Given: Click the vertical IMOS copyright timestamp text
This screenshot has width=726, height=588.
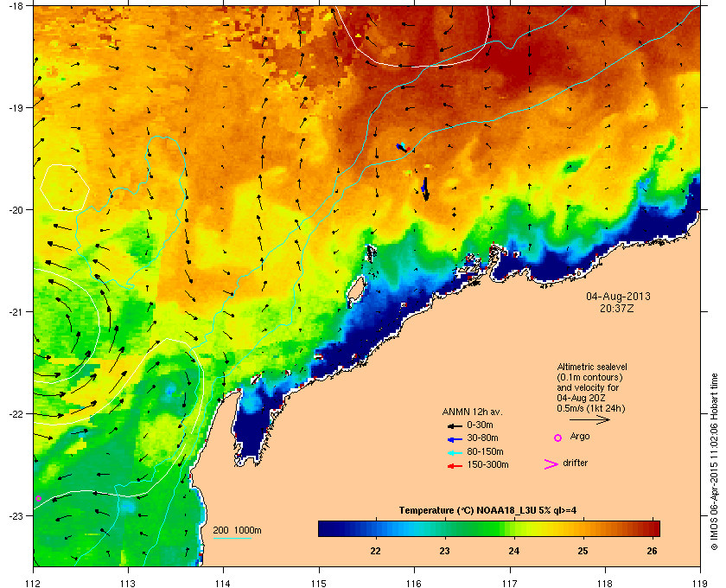Looking at the screenshot, I should coord(715,462).
